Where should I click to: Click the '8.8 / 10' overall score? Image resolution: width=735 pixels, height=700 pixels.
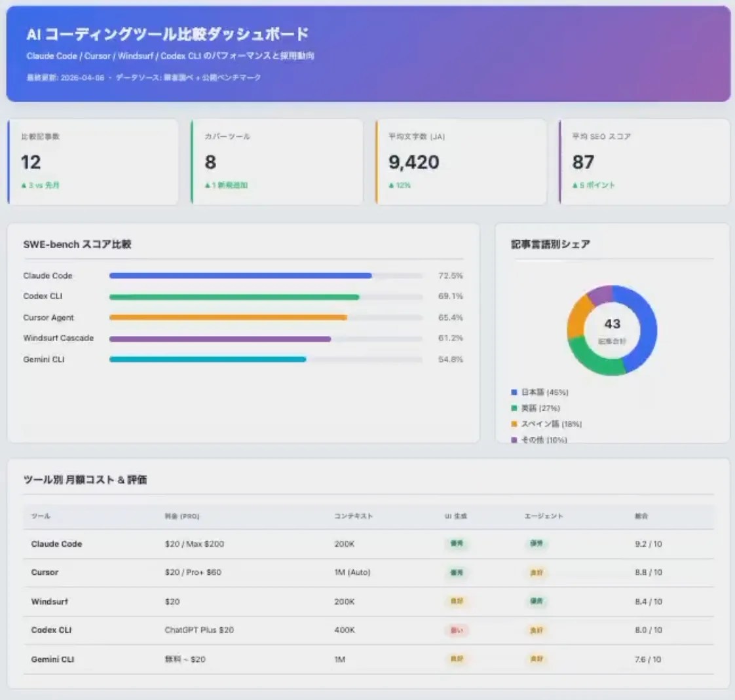point(649,572)
